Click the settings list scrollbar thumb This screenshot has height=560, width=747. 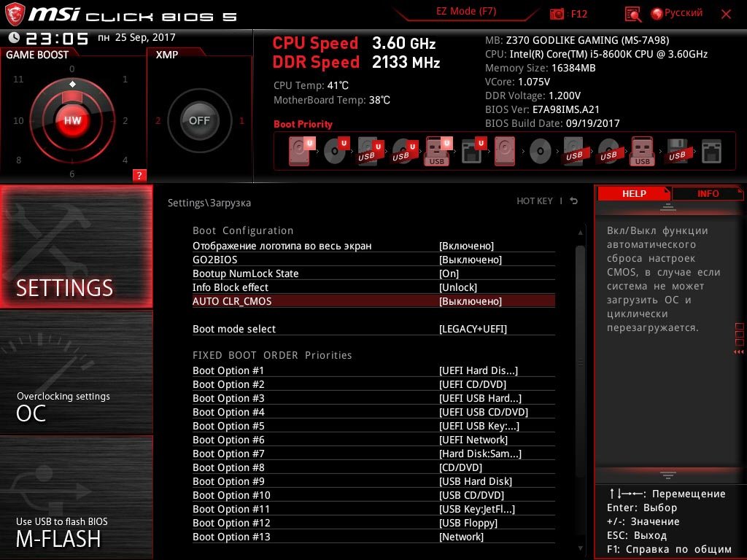coord(580,362)
